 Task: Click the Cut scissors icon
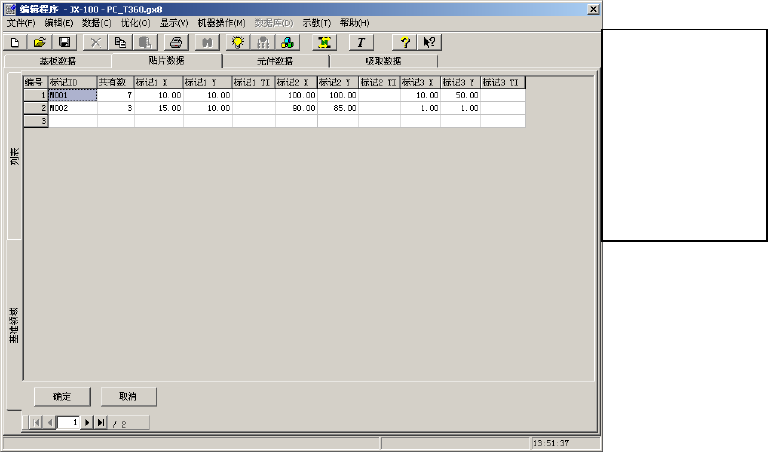pyautogui.click(x=96, y=43)
